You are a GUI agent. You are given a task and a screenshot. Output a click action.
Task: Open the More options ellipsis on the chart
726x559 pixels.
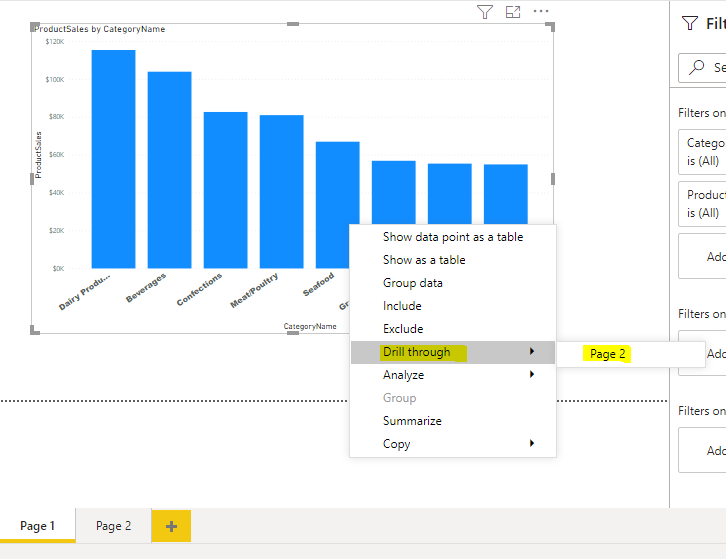(x=541, y=11)
